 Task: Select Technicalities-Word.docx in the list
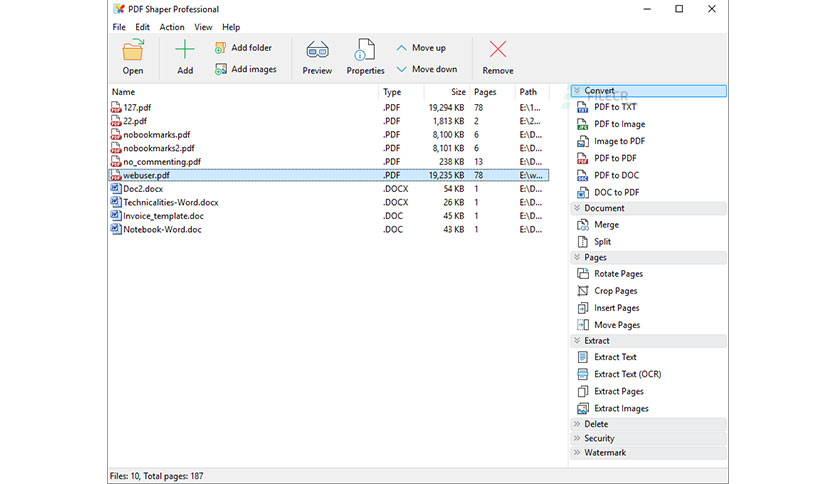329,203
